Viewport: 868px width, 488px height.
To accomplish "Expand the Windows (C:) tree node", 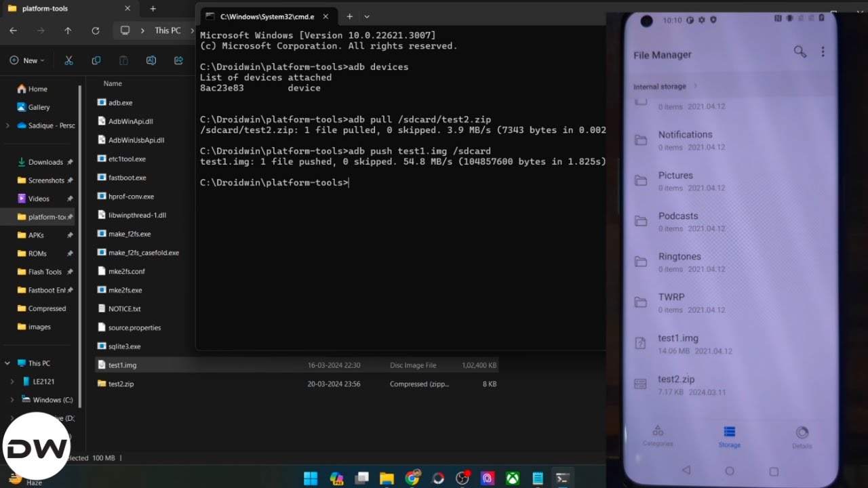I will click(x=12, y=400).
